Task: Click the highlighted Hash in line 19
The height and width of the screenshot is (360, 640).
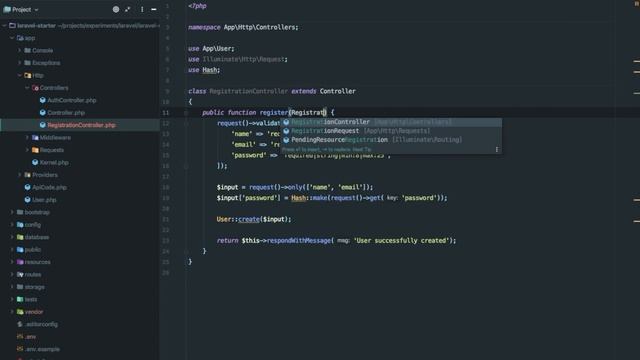Action: point(298,198)
